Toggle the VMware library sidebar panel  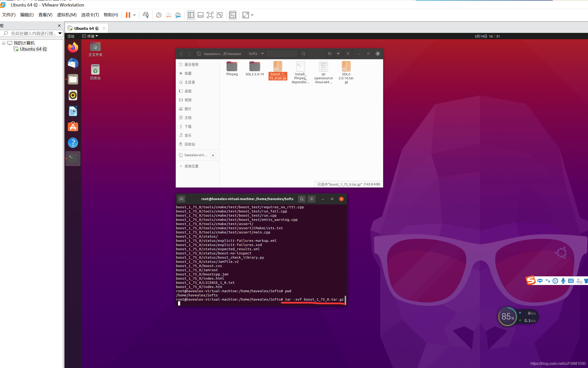click(191, 15)
